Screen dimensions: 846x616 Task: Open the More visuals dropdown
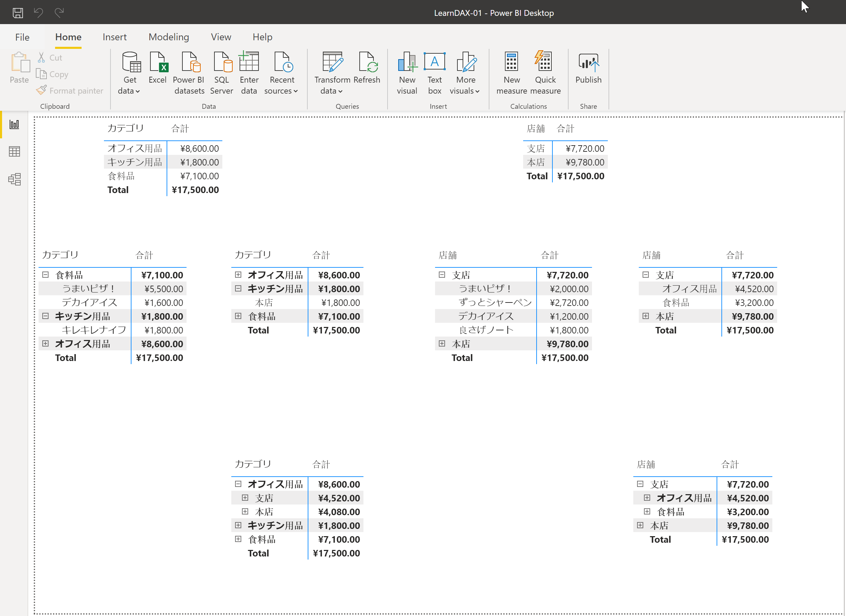point(465,91)
